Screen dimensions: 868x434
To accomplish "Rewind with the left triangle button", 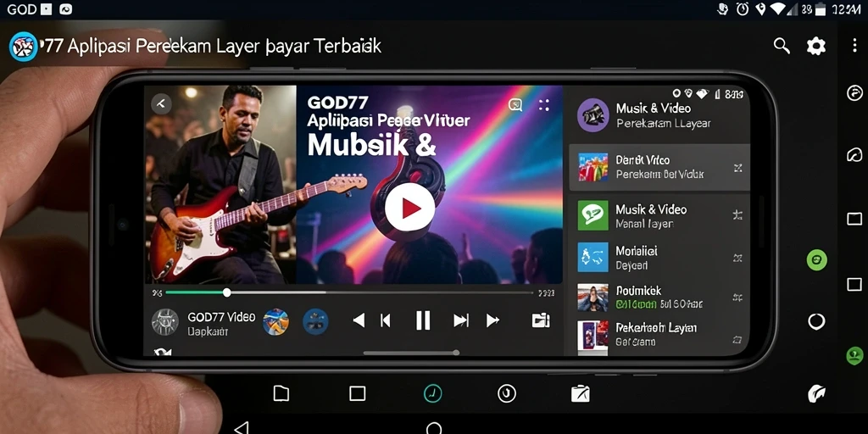I will (x=359, y=320).
